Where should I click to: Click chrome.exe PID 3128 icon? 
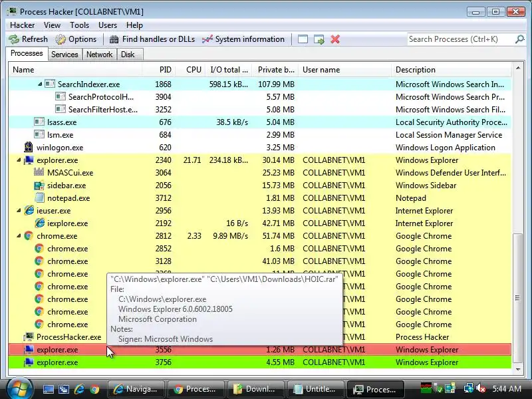39,261
